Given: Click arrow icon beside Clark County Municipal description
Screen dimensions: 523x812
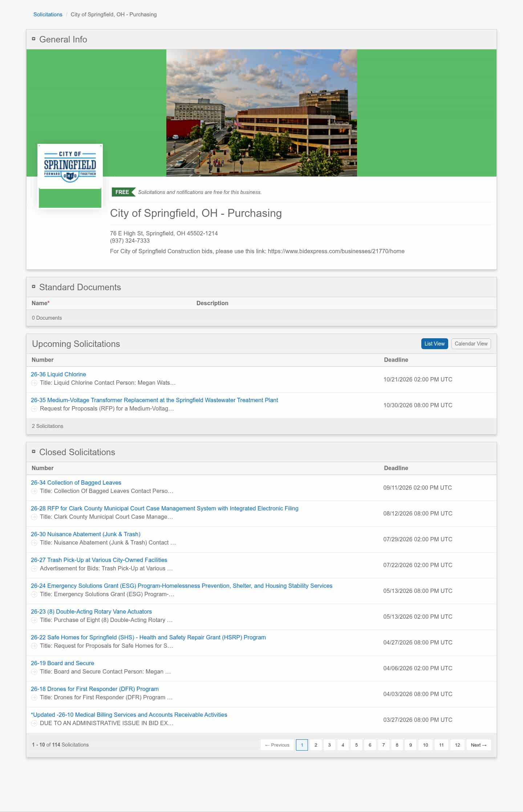Looking at the screenshot, I should [x=34, y=517].
